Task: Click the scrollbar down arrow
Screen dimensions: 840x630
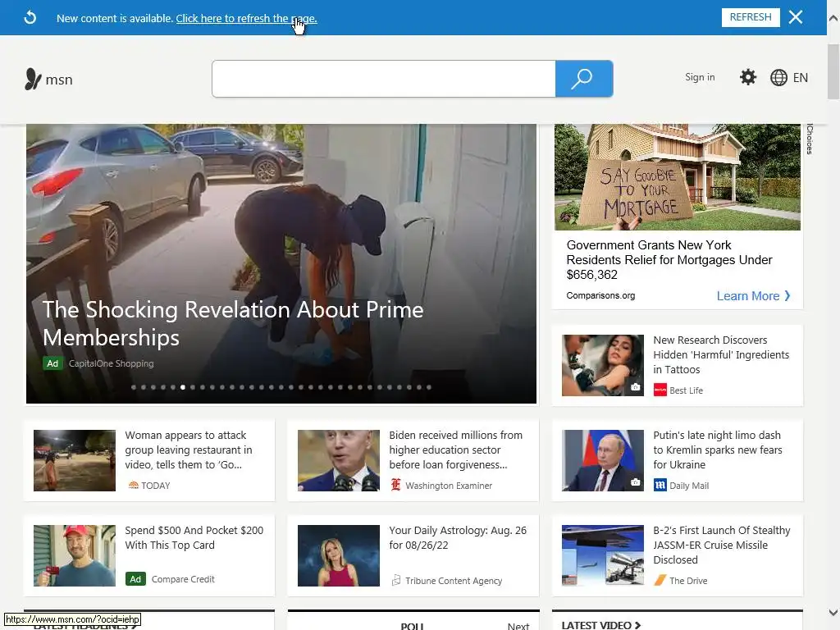Action: [833, 612]
